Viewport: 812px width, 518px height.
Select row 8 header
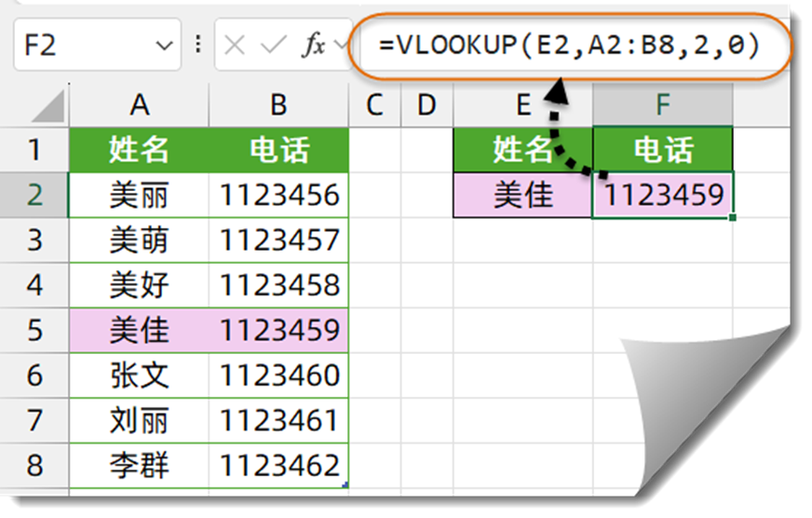click(x=34, y=465)
